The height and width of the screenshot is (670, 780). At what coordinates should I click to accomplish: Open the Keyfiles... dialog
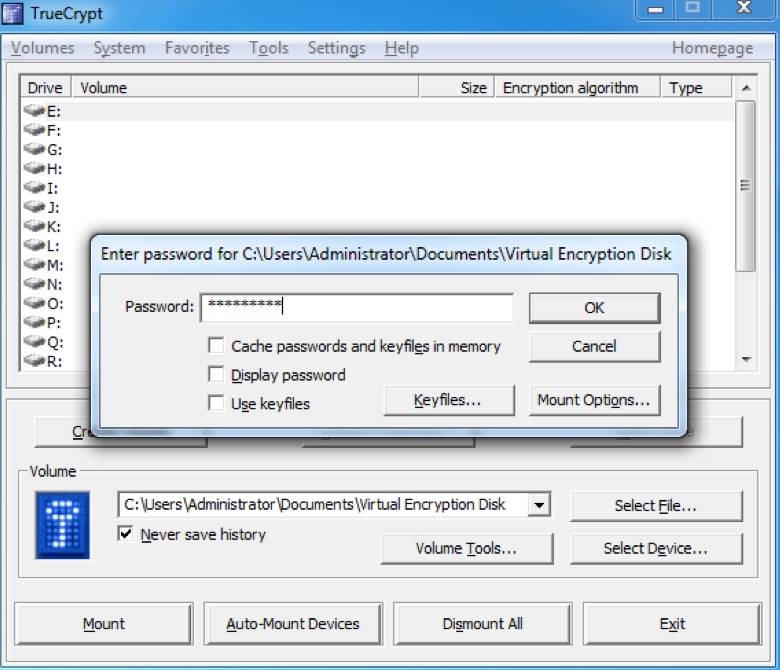(x=449, y=400)
